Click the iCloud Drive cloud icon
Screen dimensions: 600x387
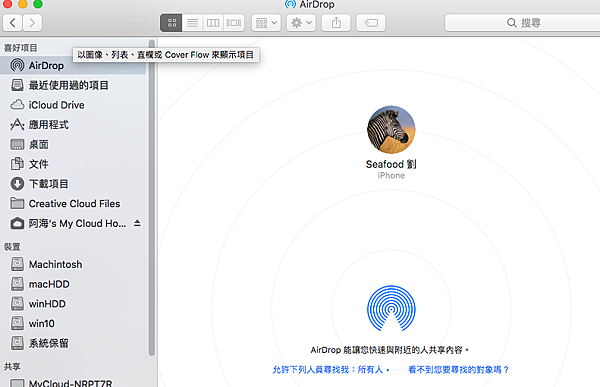(17, 105)
